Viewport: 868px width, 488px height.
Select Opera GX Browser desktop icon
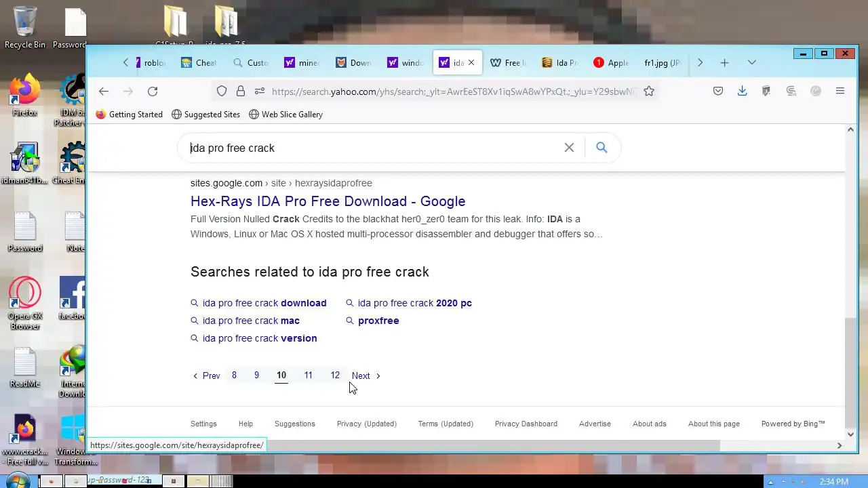25,304
